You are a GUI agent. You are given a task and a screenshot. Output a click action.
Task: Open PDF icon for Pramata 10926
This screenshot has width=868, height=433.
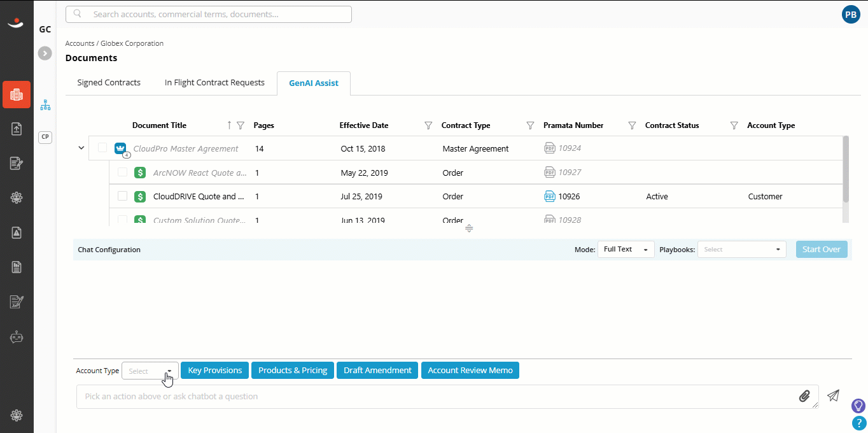point(550,197)
